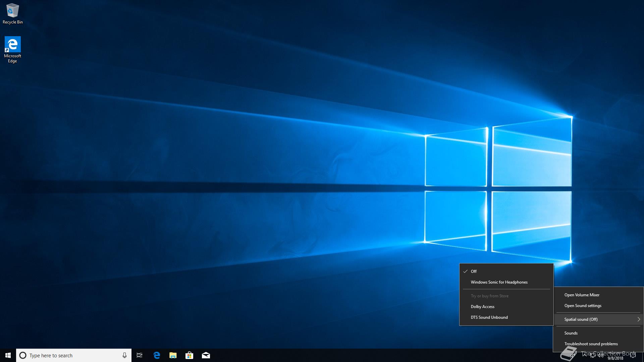Enable Windows Sonic for Headphones
This screenshot has height=362, width=644.
tap(499, 282)
